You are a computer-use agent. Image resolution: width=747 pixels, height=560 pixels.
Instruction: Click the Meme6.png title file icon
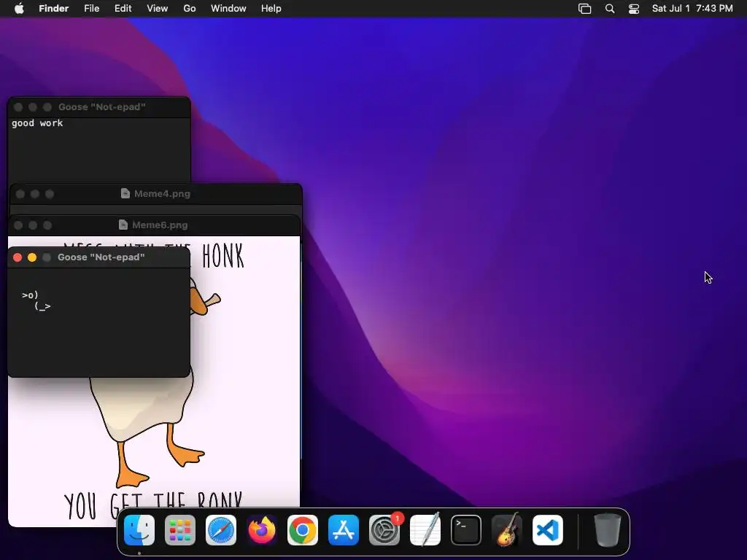click(123, 225)
